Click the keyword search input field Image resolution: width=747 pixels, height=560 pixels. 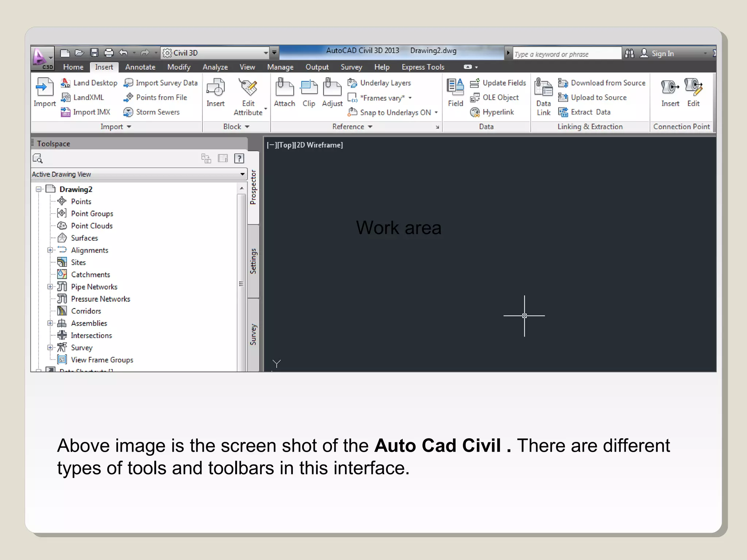(x=567, y=54)
